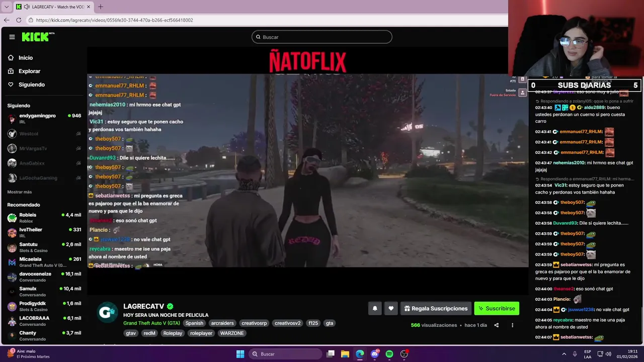The width and height of the screenshot is (644, 362).
Task: Open Discord from the taskbar
Action: coord(375,354)
